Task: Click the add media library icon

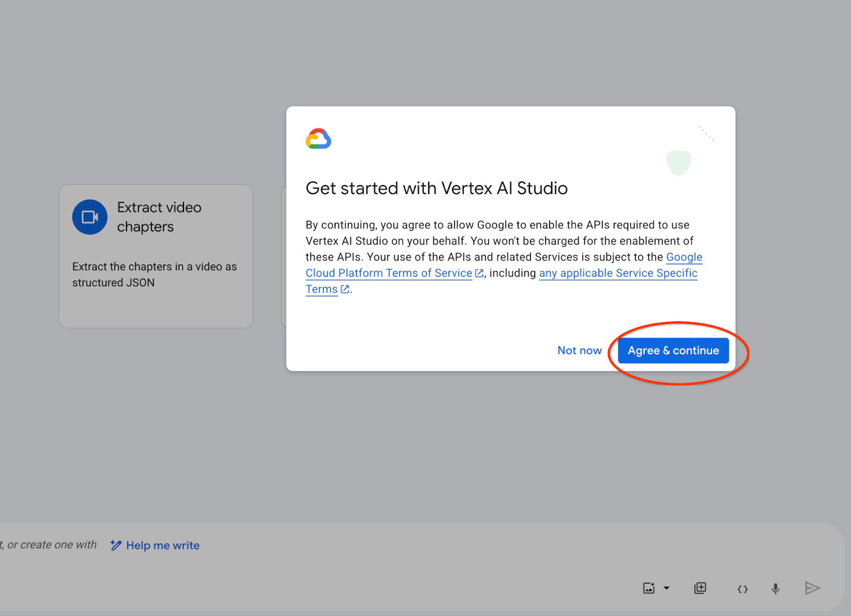Action: point(700,588)
